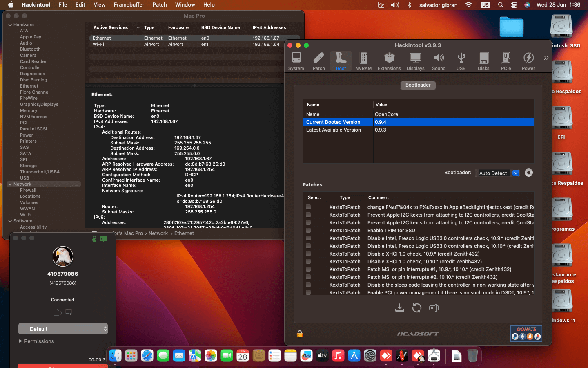Check Patch MSI or pin interrupts #1 checkbox
The image size is (588, 368).
308,269
